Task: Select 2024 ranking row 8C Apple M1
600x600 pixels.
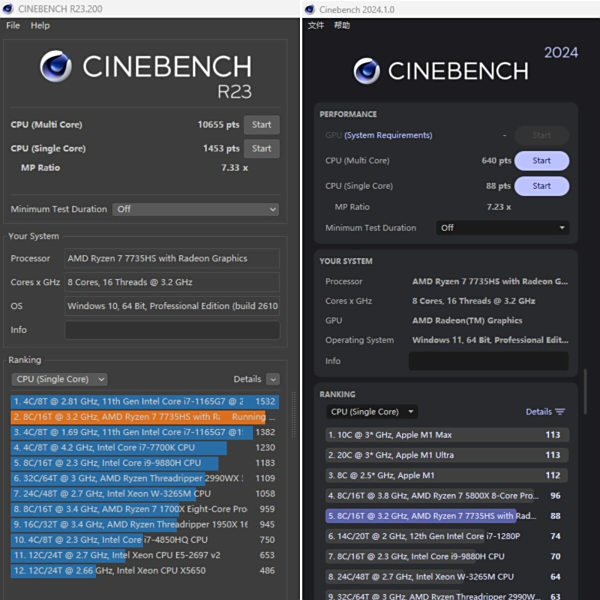Action: pyautogui.click(x=447, y=475)
